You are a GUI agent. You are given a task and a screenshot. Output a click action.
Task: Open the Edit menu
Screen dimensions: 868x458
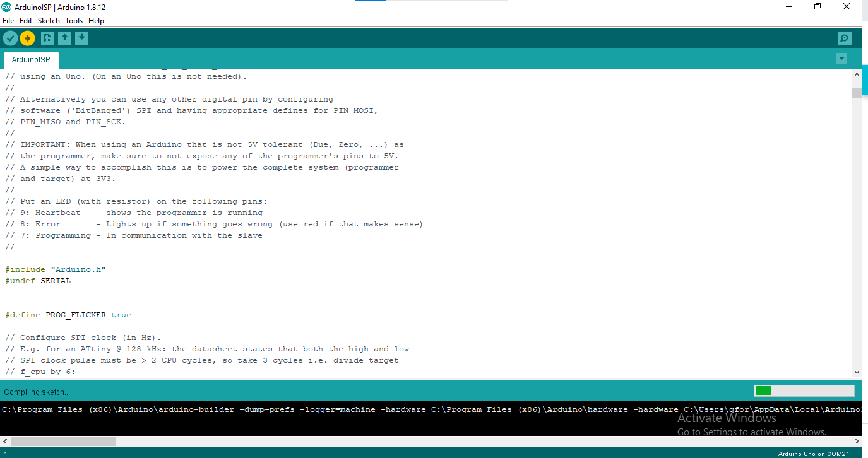[26, 21]
